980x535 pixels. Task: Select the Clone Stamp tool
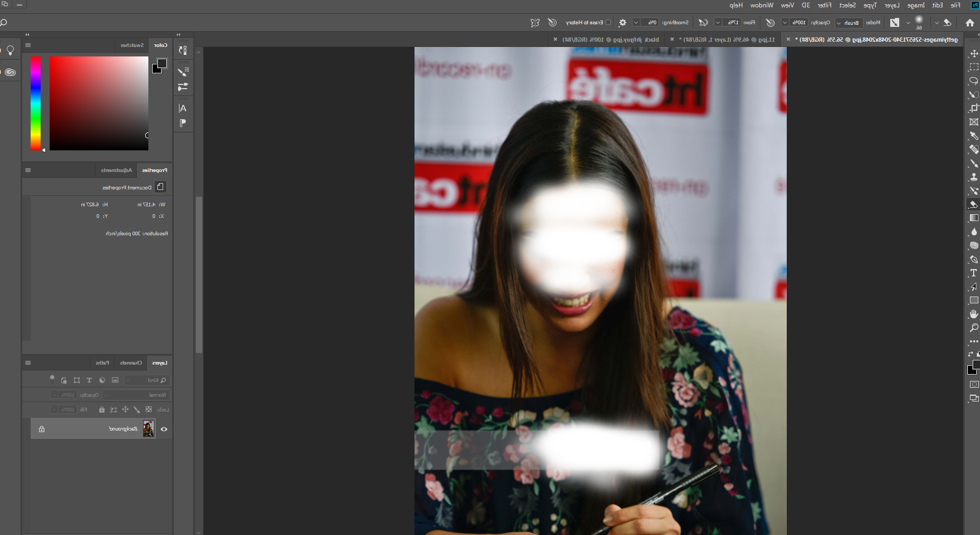(x=974, y=177)
